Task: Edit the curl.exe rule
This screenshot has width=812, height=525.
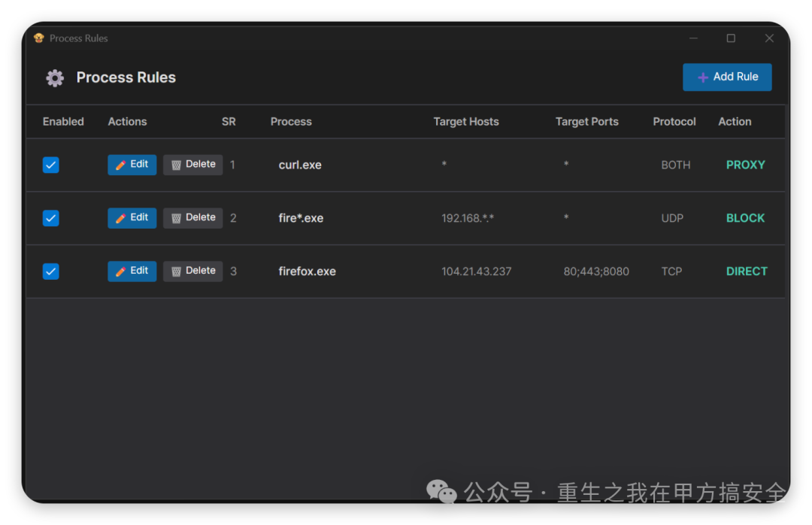Action: (x=132, y=165)
